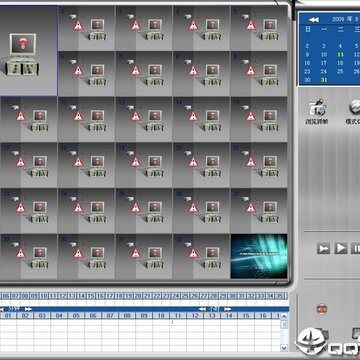
Task: Click the small red round button below playback controls
Action: click(x=322, y=309)
